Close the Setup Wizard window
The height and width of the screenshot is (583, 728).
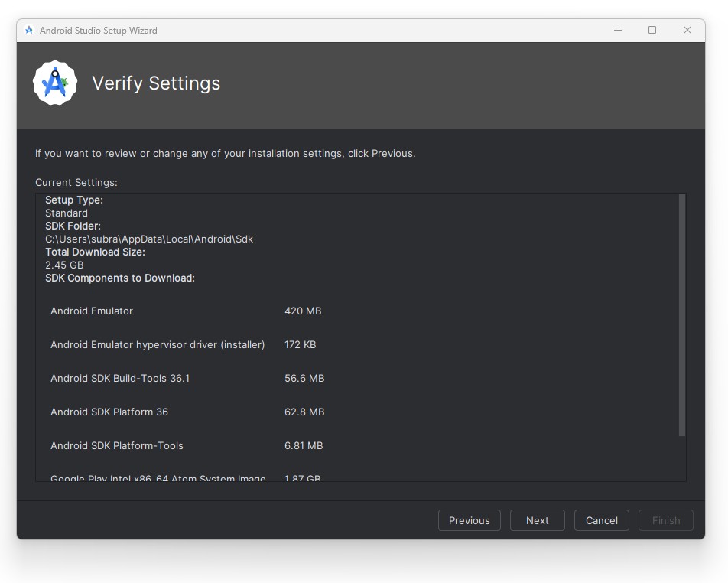pyautogui.click(x=687, y=31)
